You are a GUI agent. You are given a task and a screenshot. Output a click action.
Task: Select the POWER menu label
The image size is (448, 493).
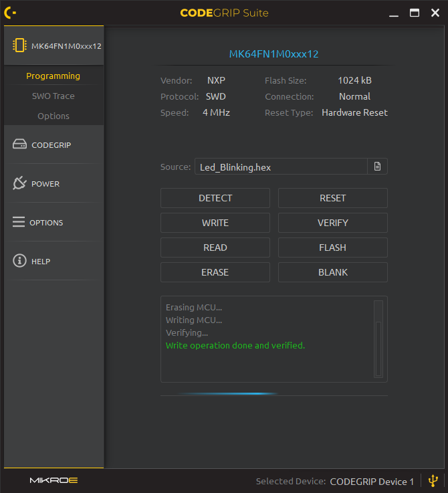(x=45, y=184)
